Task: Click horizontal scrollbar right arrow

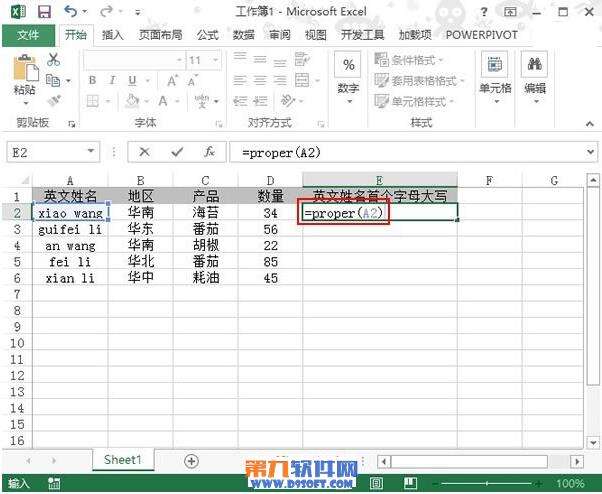Action: click(x=577, y=461)
